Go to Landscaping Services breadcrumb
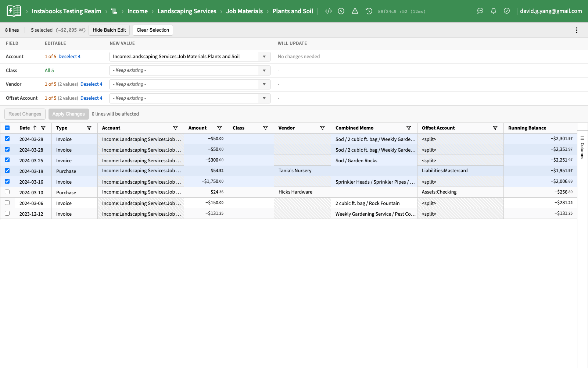 187,11
